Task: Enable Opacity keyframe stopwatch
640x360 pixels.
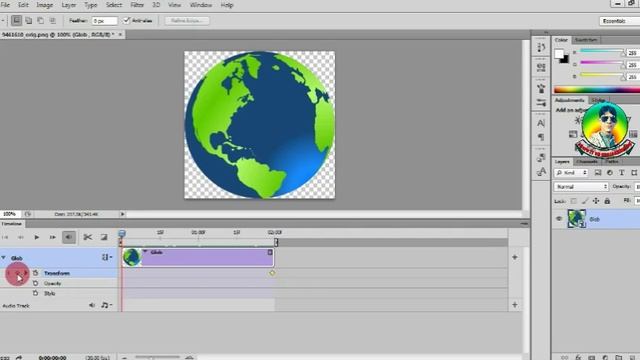Action: click(36, 283)
